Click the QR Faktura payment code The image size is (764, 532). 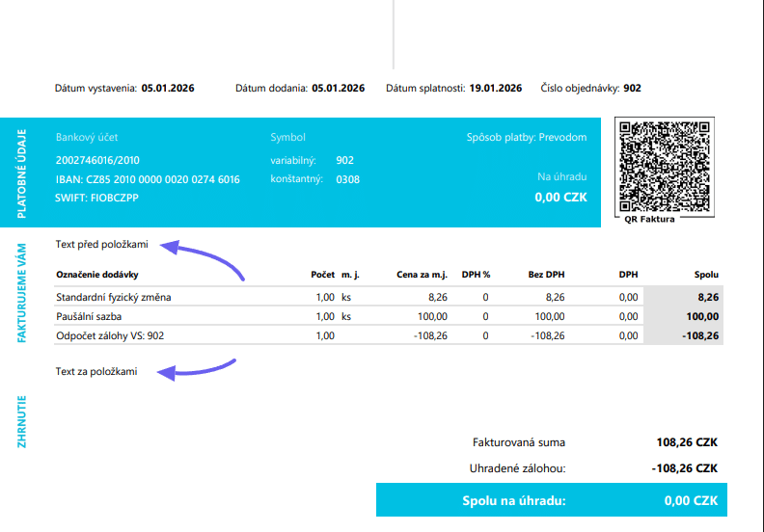(x=667, y=166)
